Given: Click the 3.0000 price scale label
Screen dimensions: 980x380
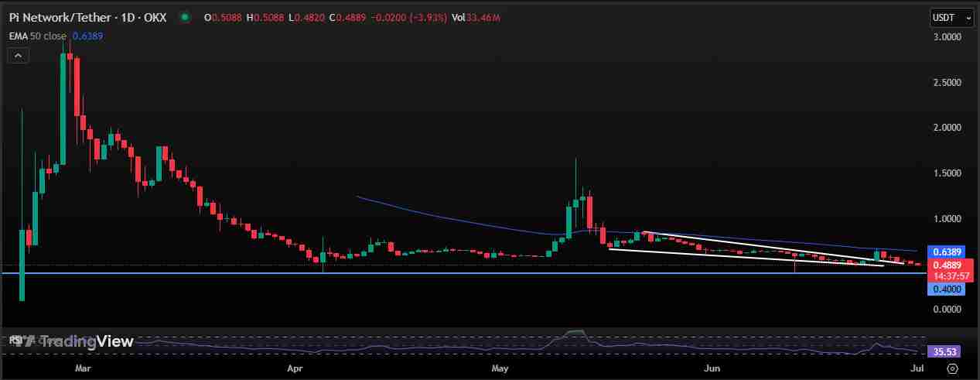Looking at the screenshot, I should click(x=947, y=36).
